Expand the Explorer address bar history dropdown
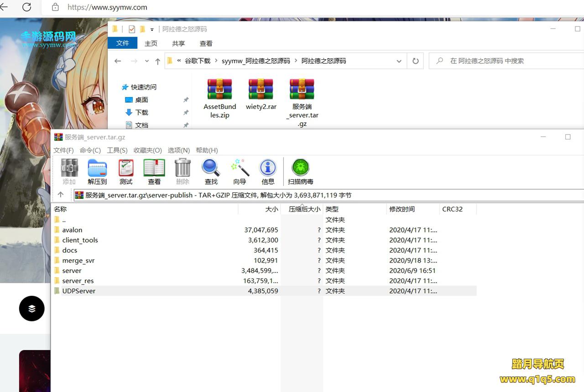Viewport: 584px width, 392px height. tap(399, 61)
